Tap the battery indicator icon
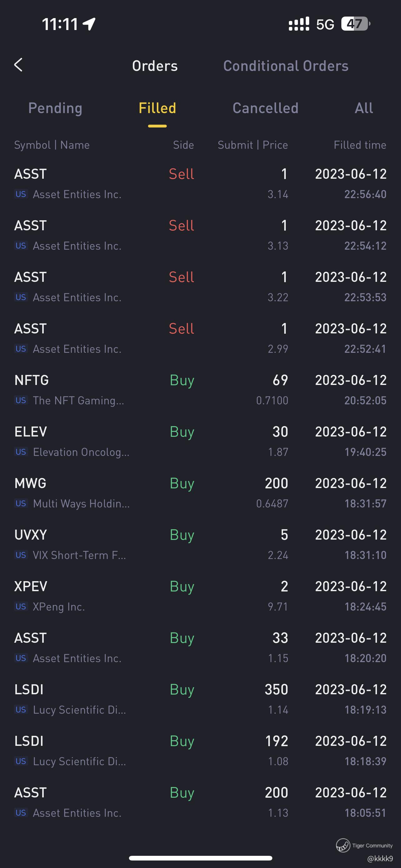Viewport: 401px width, 868px height. [x=355, y=24]
